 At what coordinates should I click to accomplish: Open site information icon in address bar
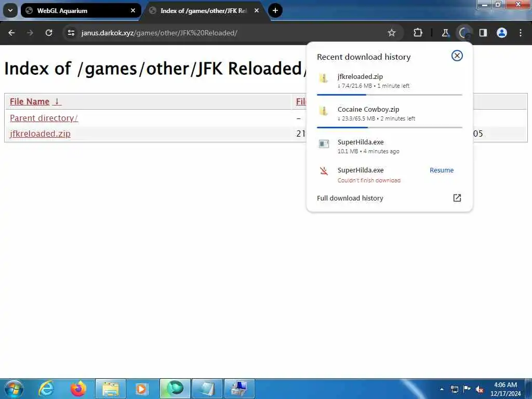(71, 33)
